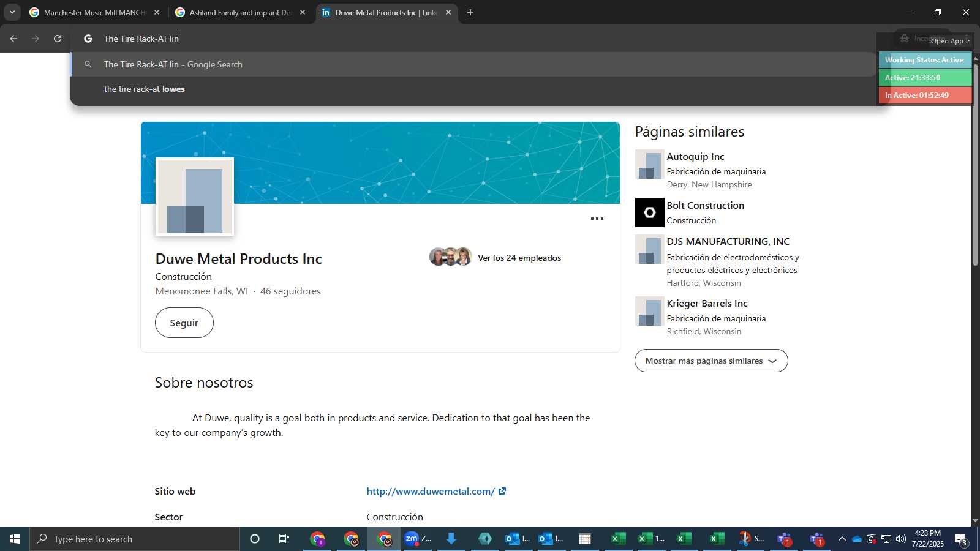
Task: Click the Active: 21:33:50 timer
Action: coord(925,78)
